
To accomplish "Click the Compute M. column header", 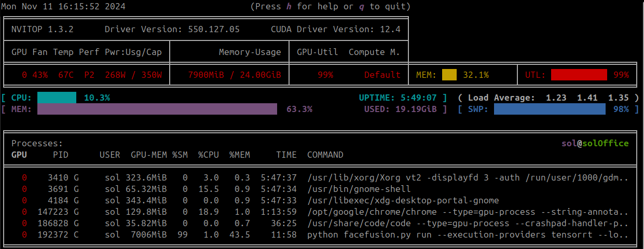I will click(375, 52).
